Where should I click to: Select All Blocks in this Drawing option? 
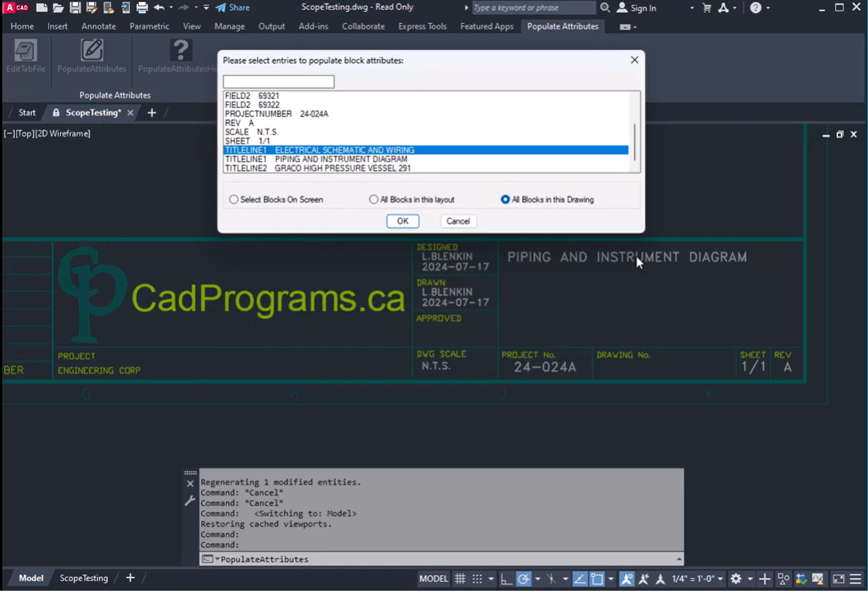[547, 199]
